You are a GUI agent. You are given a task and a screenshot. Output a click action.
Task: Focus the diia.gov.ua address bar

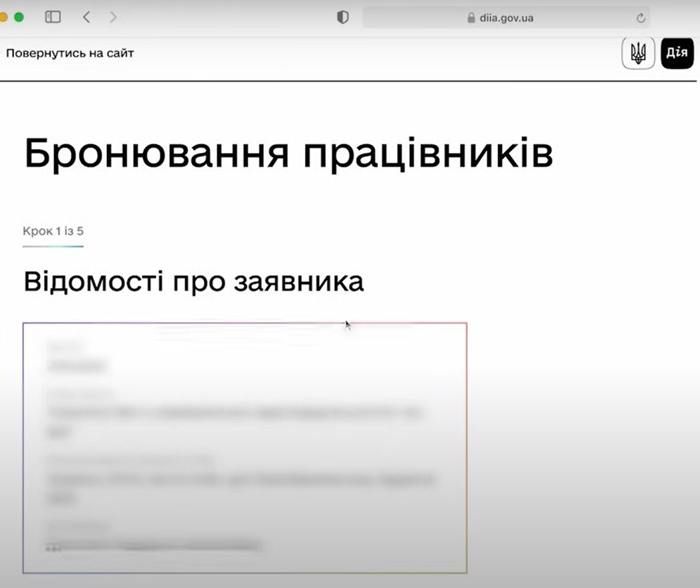(506, 18)
